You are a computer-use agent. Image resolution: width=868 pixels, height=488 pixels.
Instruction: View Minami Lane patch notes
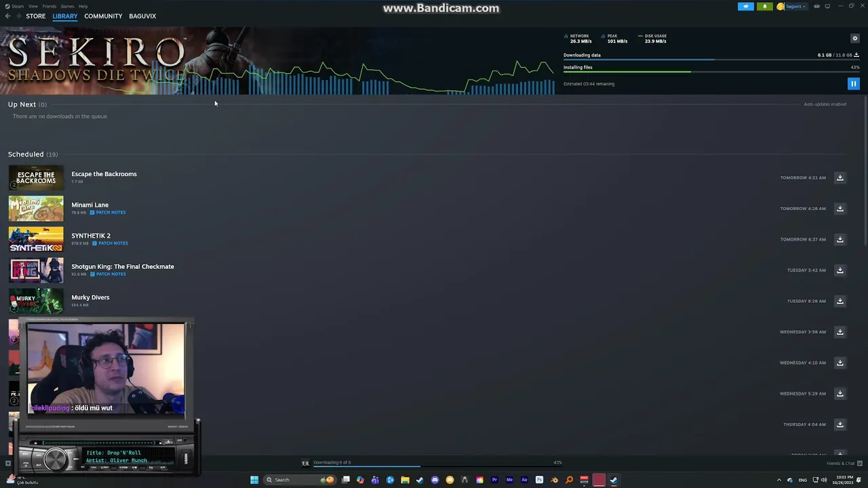coord(108,213)
